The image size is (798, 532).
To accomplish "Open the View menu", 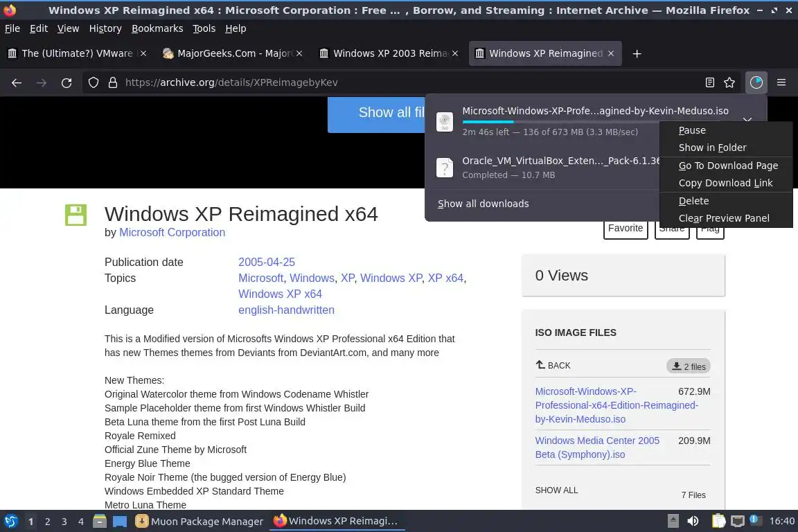I will [x=68, y=28].
